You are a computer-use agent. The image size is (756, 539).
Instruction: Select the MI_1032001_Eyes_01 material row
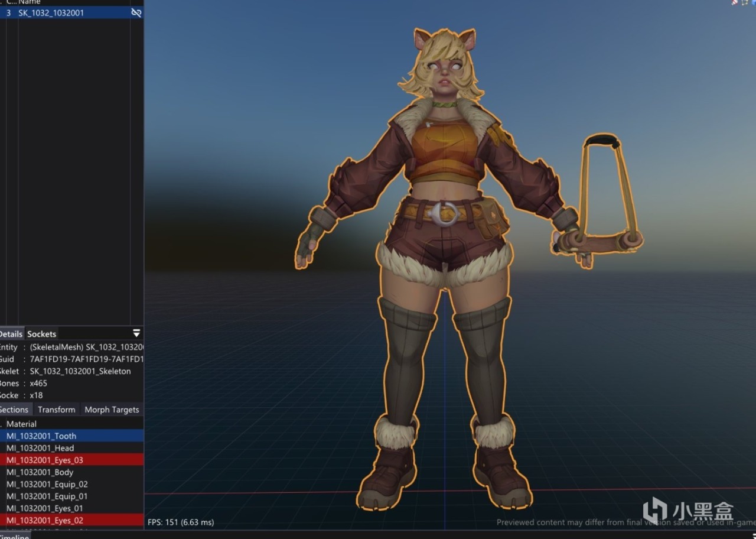pyautogui.click(x=72, y=508)
